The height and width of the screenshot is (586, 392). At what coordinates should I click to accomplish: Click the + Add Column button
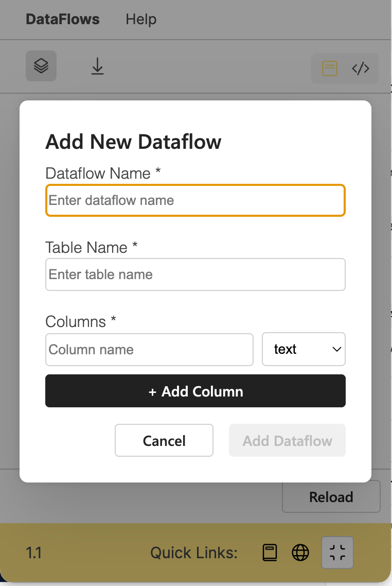tap(195, 391)
